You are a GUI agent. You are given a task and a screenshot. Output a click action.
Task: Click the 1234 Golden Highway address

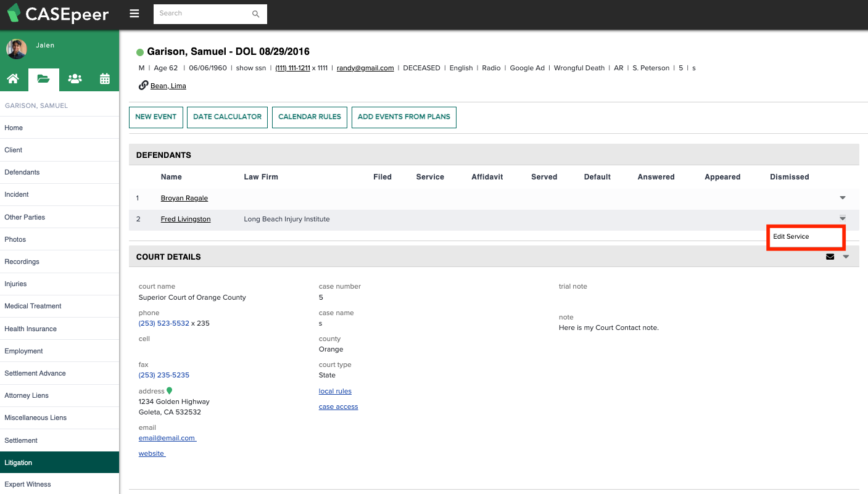click(174, 401)
